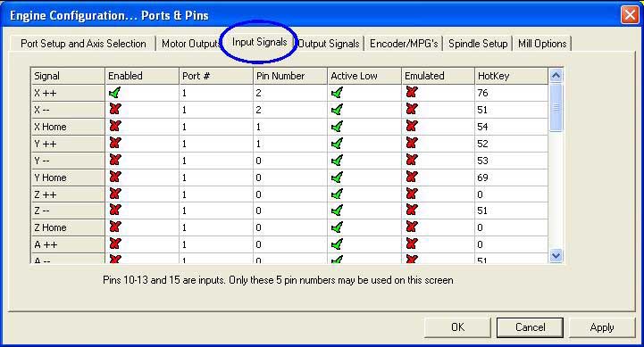
Task: Apply the pin configuration
Action: point(602,327)
